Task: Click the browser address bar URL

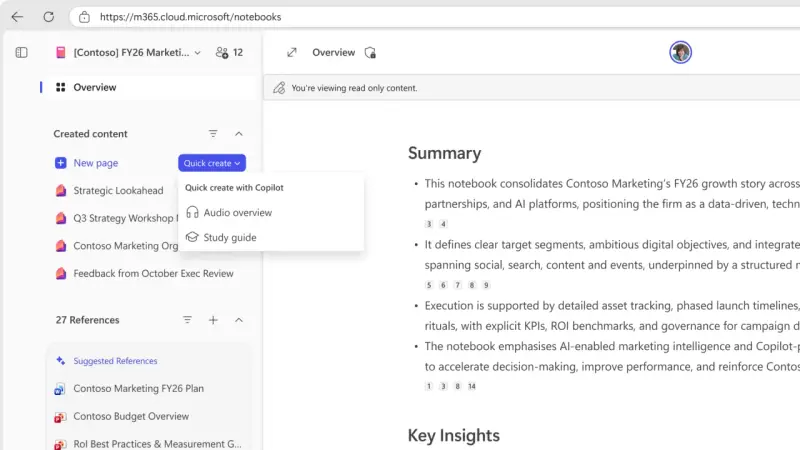Action: click(x=190, y=17)
